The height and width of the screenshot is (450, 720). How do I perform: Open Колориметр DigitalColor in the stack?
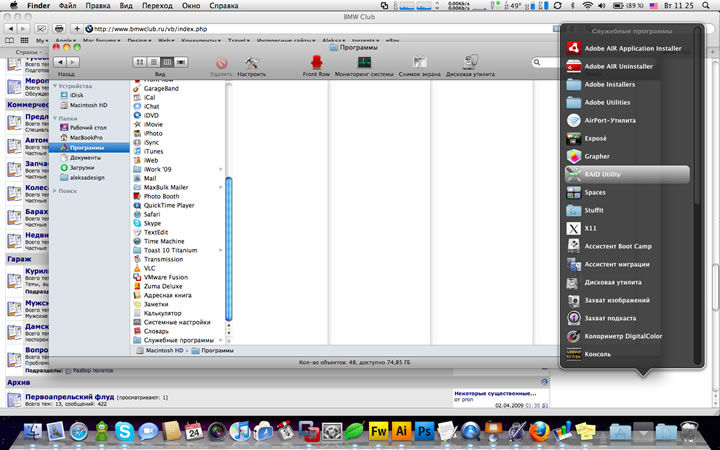(627, 336)
